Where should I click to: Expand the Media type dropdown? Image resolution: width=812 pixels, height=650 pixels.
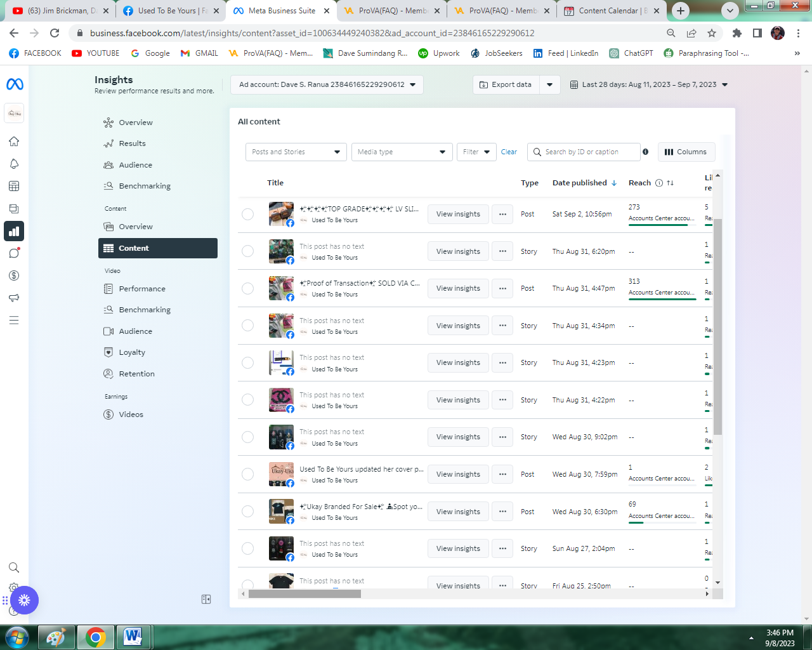pyautogui.click(x=402, y=152)
